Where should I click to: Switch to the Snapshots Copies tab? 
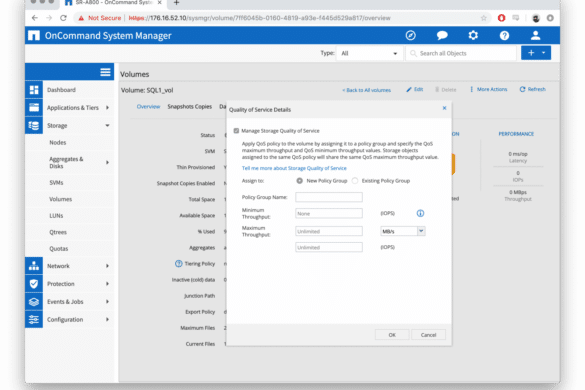click(190, 106)
